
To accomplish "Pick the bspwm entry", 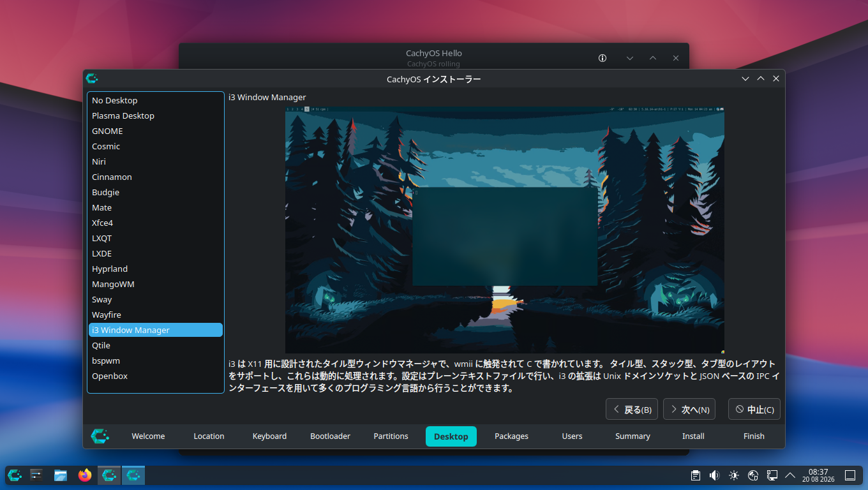I will point(156,360).
